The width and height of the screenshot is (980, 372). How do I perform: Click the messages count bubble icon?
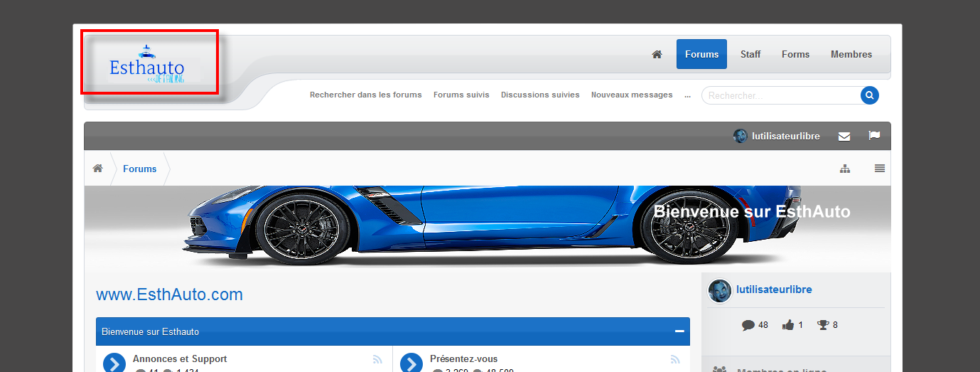click(x=748, y=325)
